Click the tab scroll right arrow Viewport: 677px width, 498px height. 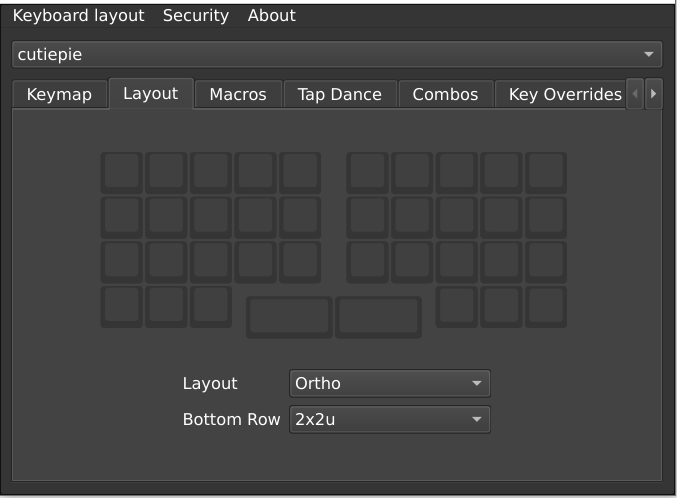653,94
